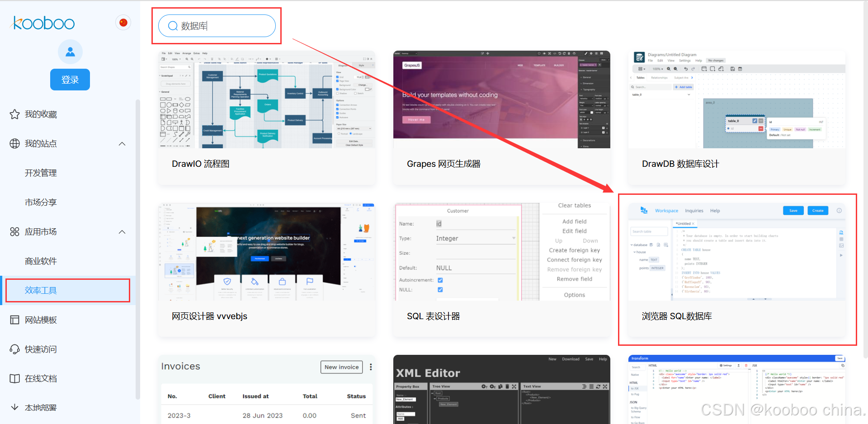Click Create button in SQL database preview
The width and height of the screenshot is (868, 424).
click(x=818, y=211)
